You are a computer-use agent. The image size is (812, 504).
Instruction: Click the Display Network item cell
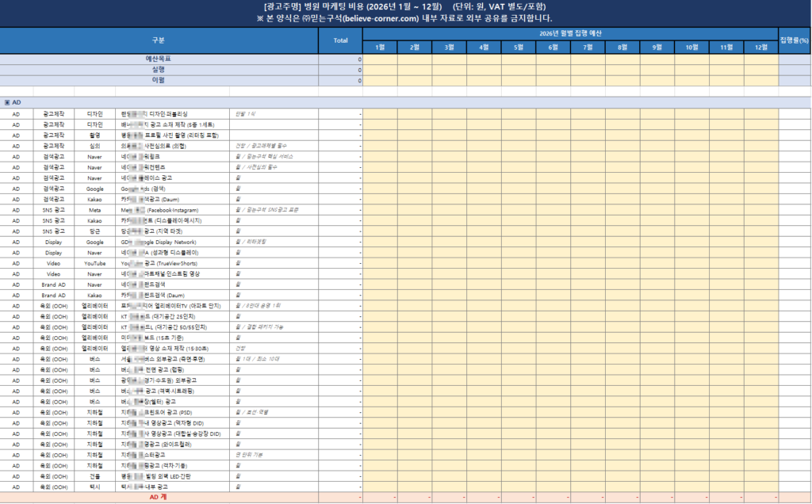(172, 242)
